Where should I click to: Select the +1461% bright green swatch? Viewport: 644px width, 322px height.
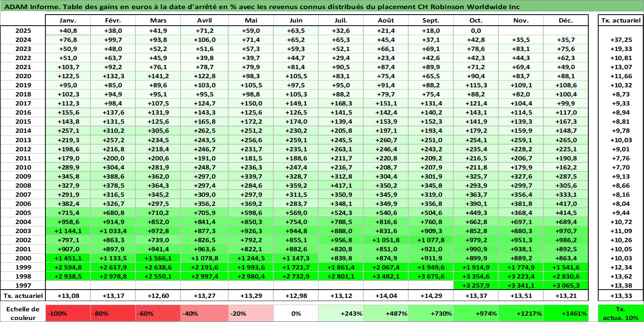click(566, 313)
